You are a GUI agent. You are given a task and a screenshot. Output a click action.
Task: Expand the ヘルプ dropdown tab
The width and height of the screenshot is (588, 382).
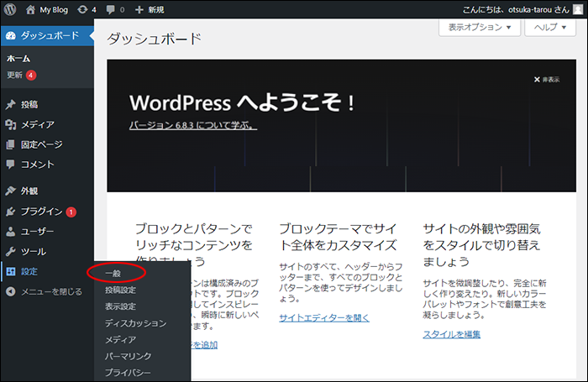[550, 27]
